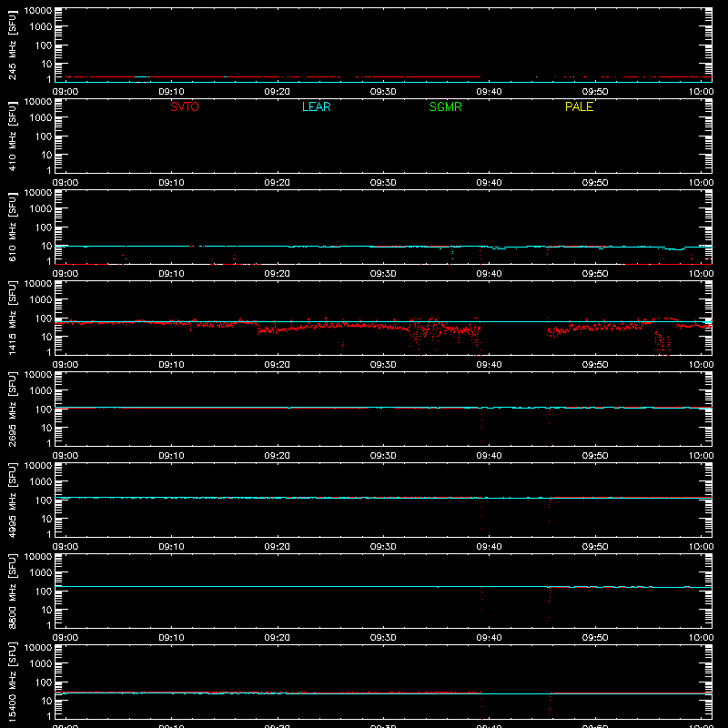Click 09:00 time label of 610 MHz plot
728x728 pixels.
(x=66, y=274)
